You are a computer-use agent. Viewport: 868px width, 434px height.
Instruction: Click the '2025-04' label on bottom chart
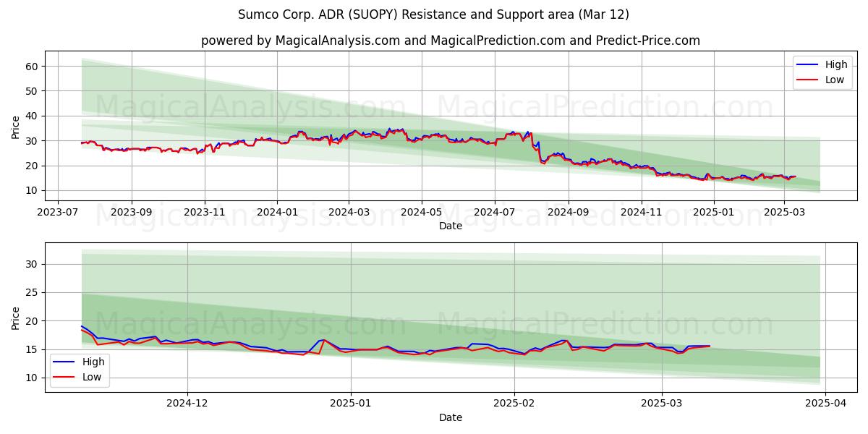click(825, 405)
